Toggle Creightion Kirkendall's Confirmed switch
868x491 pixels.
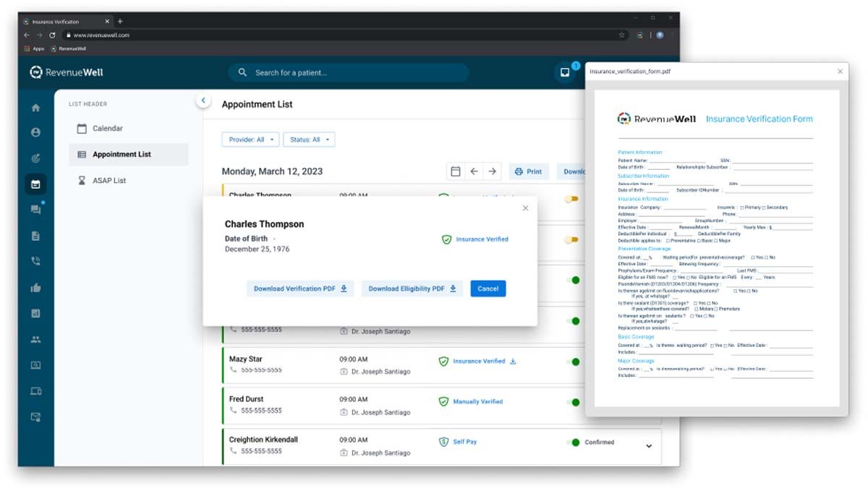point(574,442)
